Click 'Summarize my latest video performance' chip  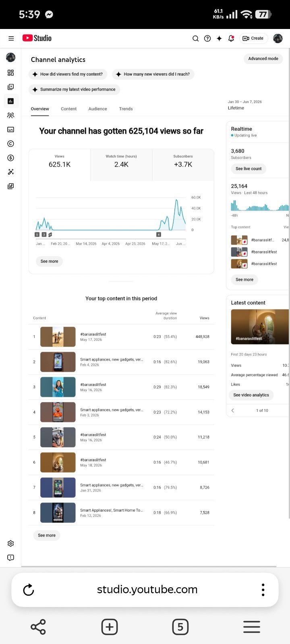pos(74,89)
